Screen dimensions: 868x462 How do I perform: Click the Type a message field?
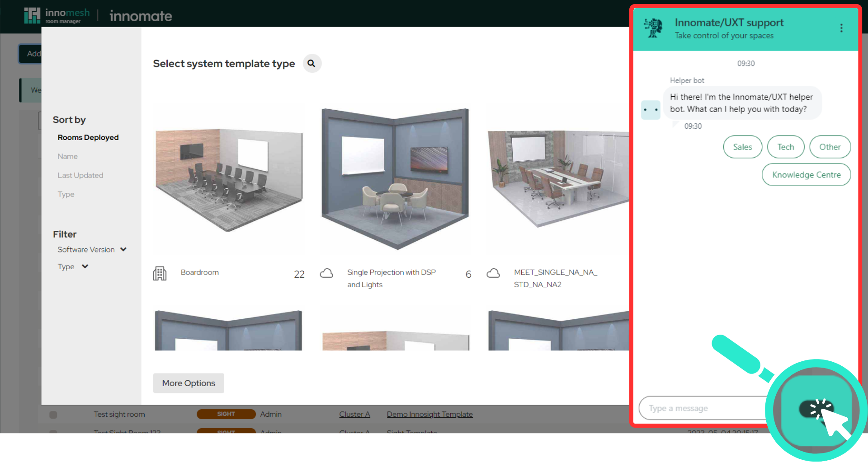tap(703, 408)
